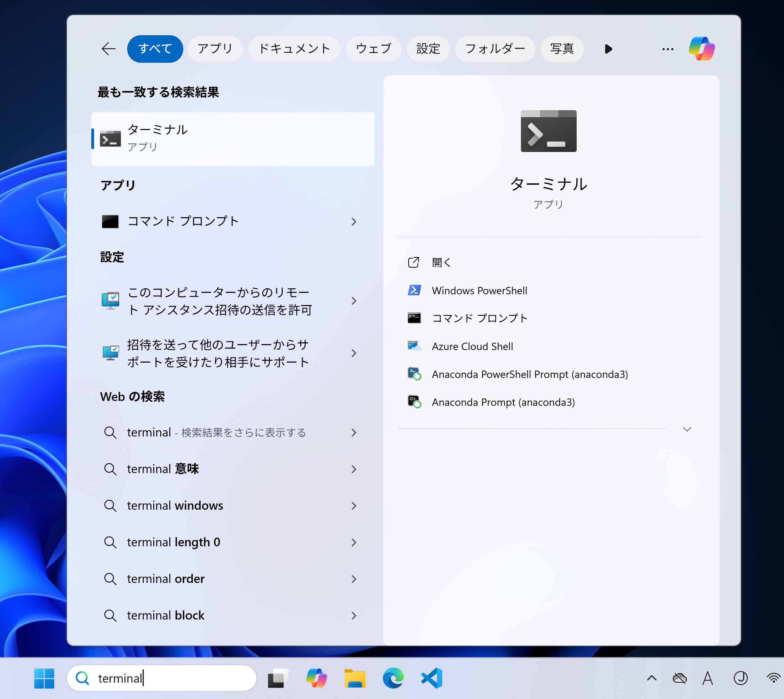Switch to the ドキュメント filter tab
784x699 pixels.
tap(294, 49)
